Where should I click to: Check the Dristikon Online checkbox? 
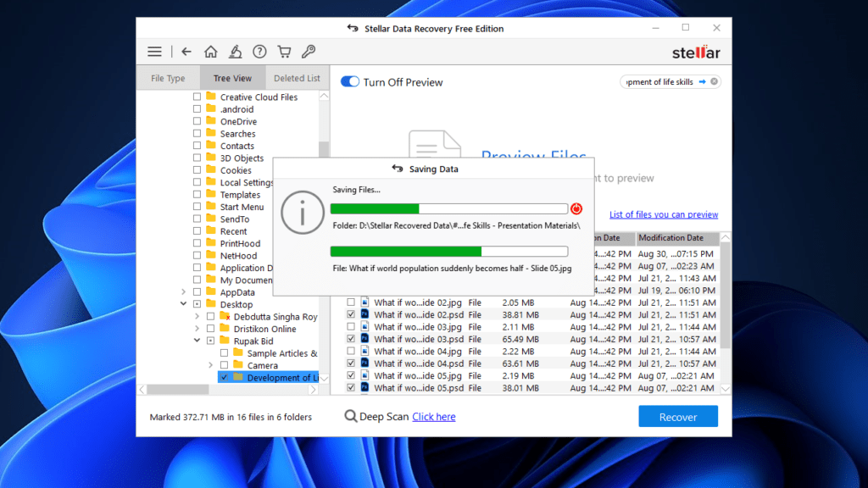pos(211,329)
